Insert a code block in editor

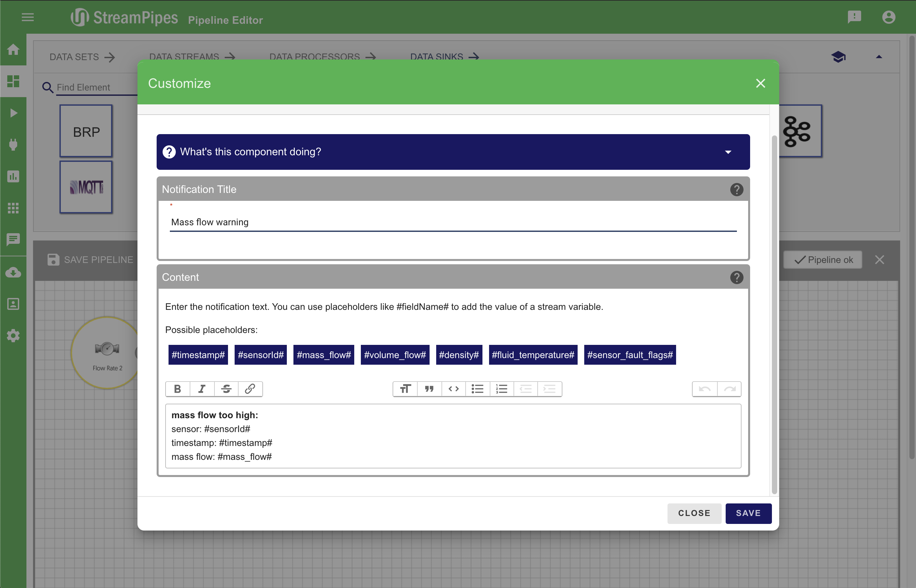[x=453, y=389]
